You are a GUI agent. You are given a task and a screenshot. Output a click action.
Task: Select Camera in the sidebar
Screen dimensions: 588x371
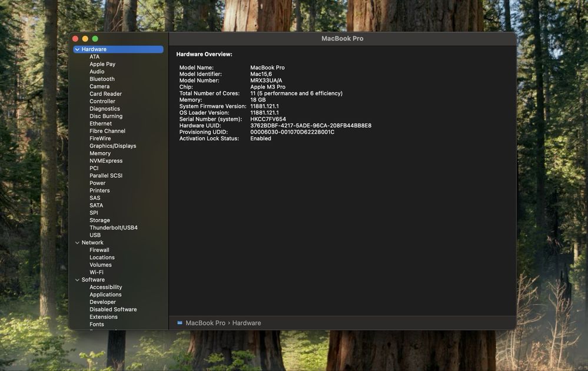pos(99,87)
